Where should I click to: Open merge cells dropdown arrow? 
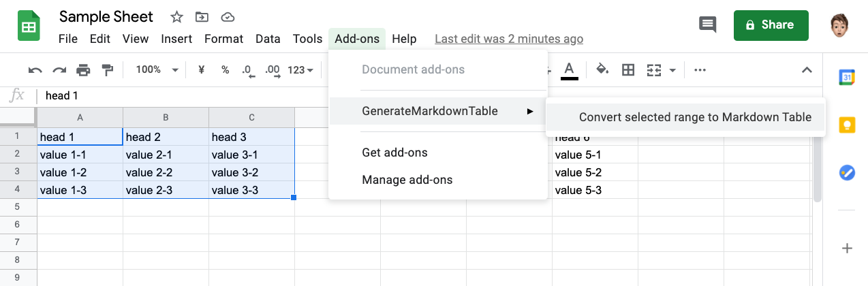pyautogui.click(x=672, y=69)
